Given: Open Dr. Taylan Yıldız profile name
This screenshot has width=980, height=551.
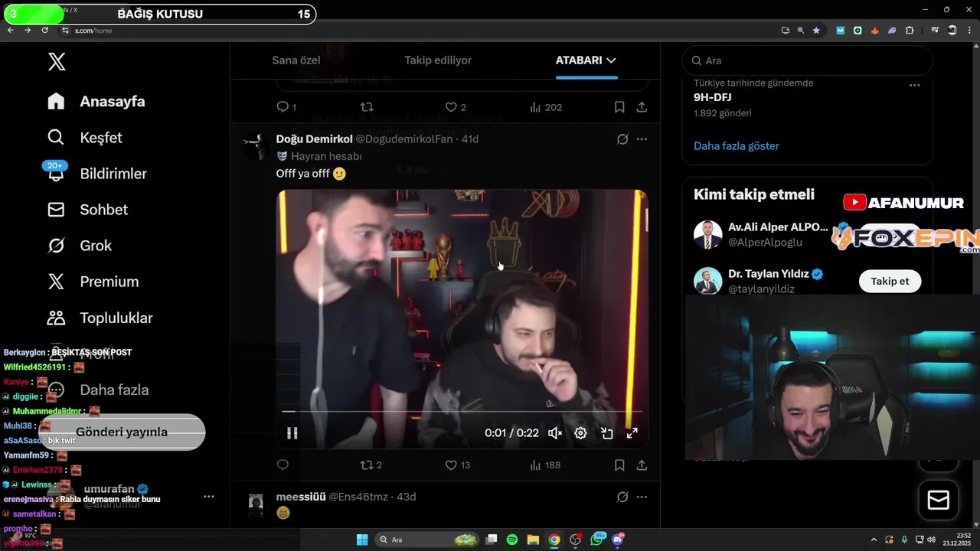Looking at the screenshot, I should (x=768, y=274).
